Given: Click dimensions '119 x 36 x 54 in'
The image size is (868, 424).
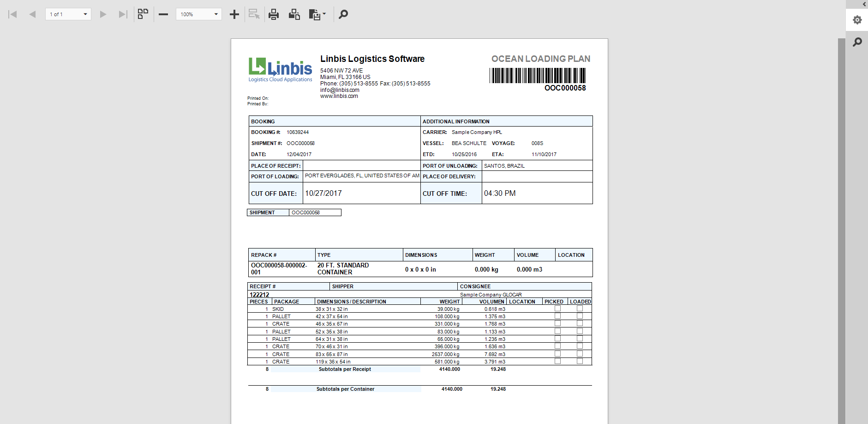Looking at the screenshot, I should [333, 362].
